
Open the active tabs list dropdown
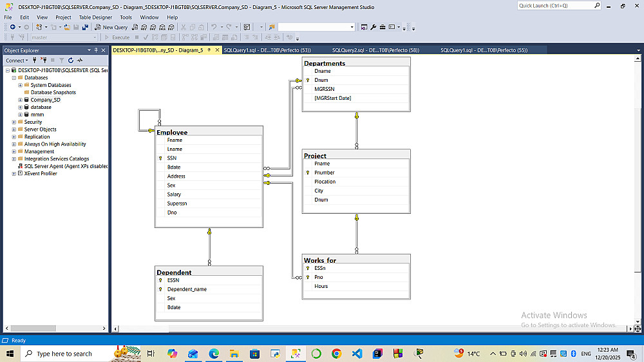[638, 50]
